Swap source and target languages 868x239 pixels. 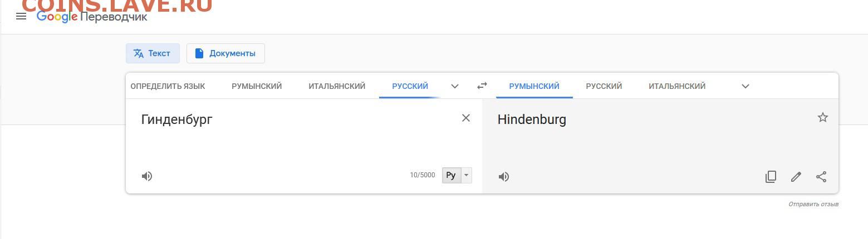482,86
